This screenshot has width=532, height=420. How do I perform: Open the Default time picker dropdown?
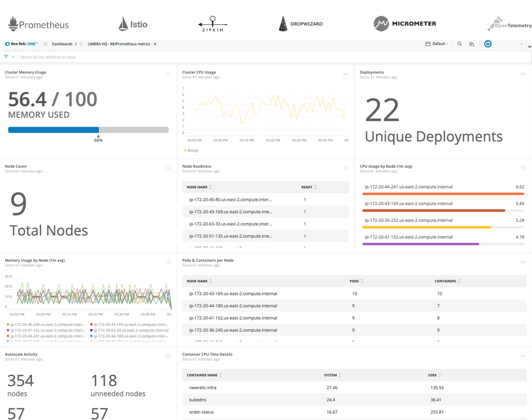436,44
